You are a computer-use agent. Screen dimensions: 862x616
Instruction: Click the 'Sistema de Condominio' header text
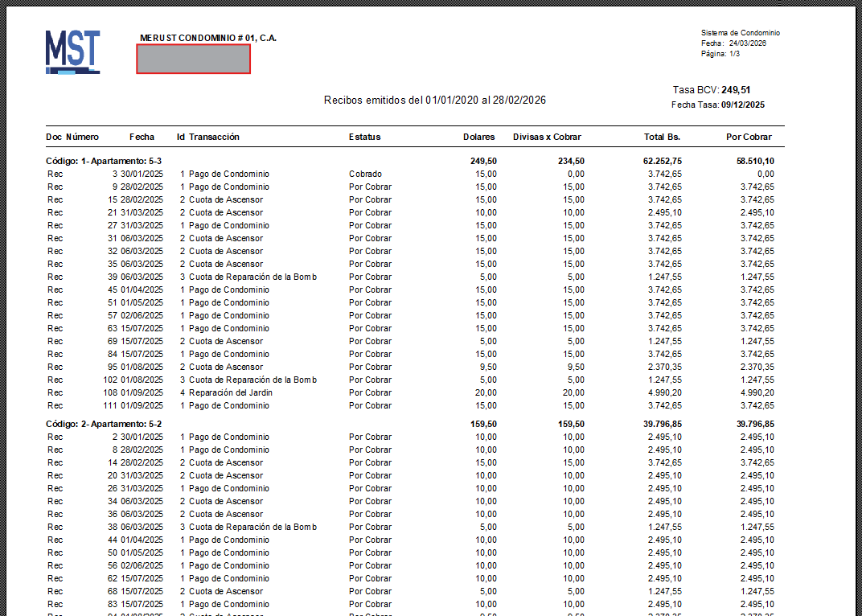741,33
